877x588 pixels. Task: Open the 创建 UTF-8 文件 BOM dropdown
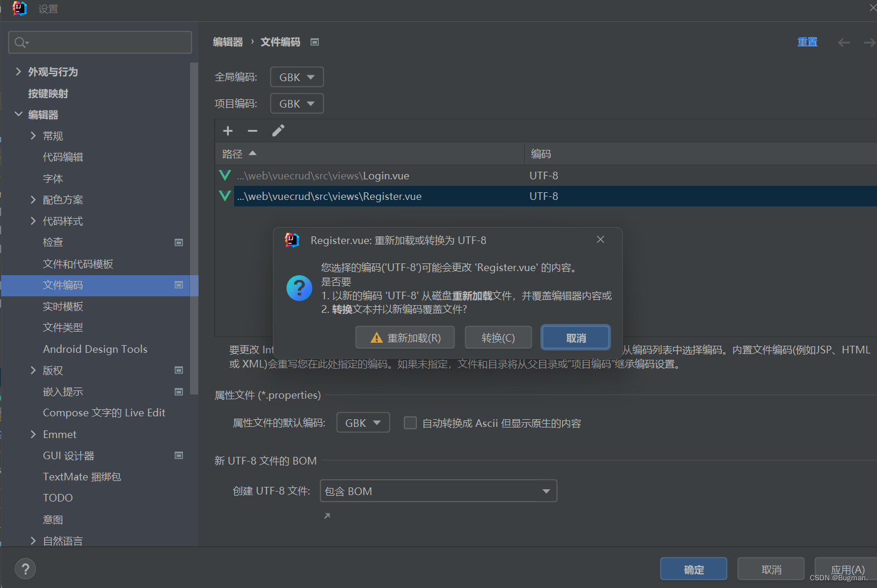tap(438, 491)
